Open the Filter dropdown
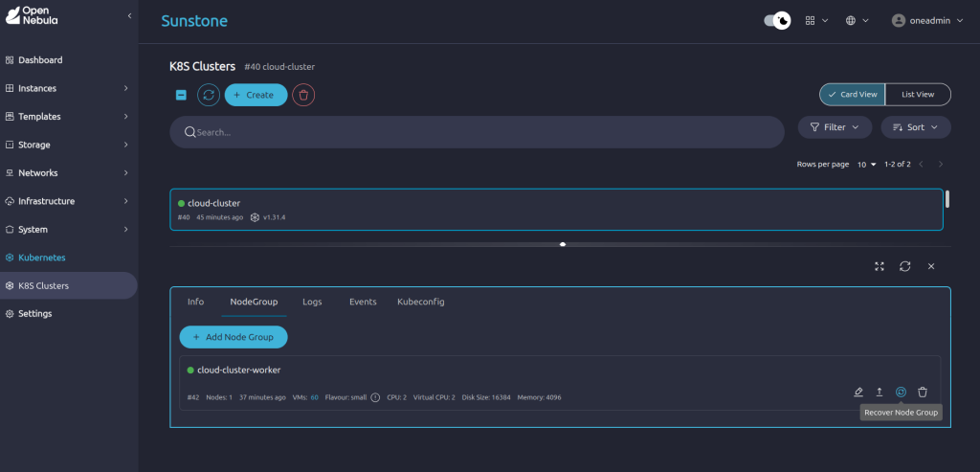This screenshot has width=980, height=472. coord(835,127)
